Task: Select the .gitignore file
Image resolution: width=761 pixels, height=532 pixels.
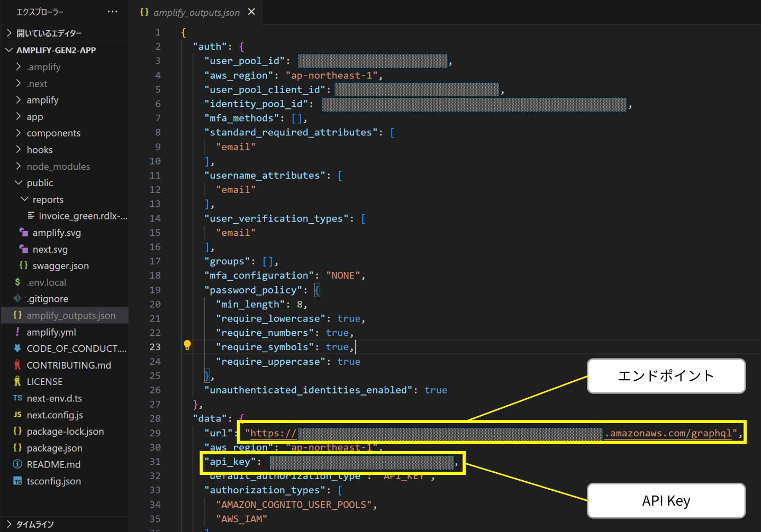Action: (x=48, y=299)
